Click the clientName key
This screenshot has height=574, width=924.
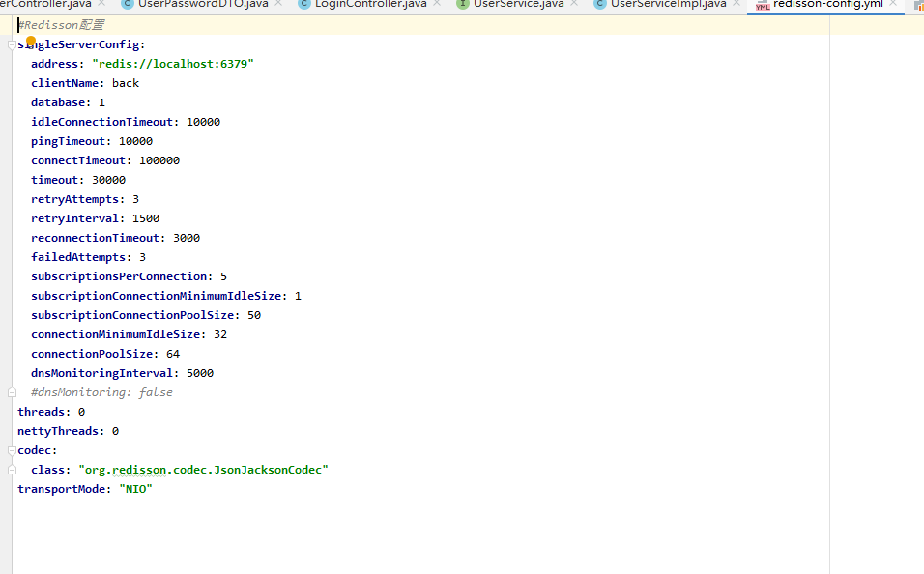tap(65, 83)
